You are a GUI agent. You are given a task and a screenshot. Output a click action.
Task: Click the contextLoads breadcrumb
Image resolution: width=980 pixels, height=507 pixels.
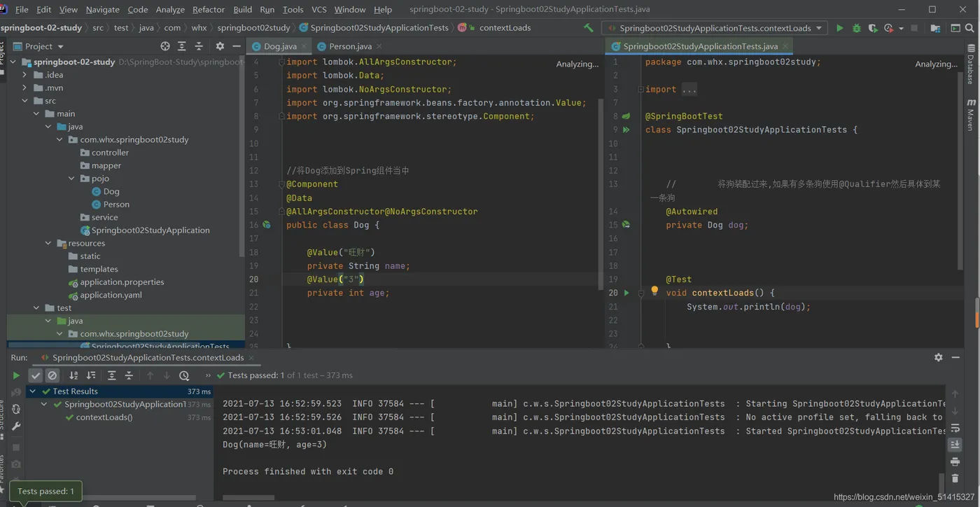click(505, 28)
